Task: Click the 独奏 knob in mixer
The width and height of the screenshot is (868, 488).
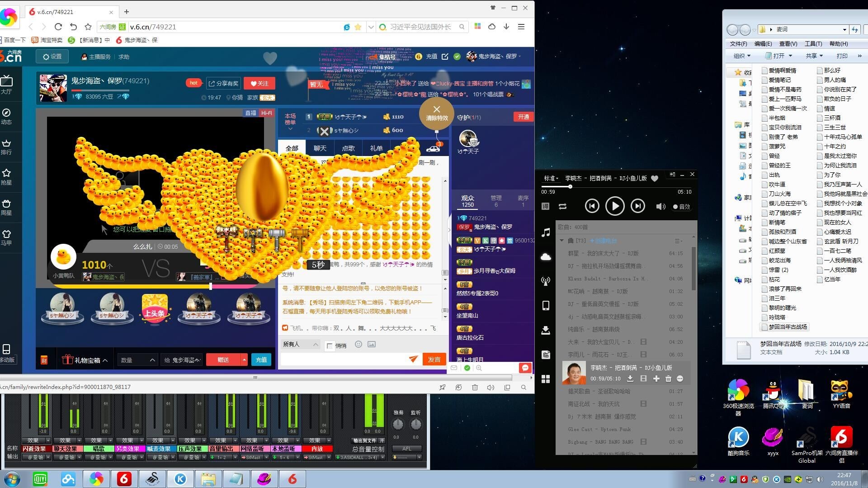Action: tap(398, 424)
